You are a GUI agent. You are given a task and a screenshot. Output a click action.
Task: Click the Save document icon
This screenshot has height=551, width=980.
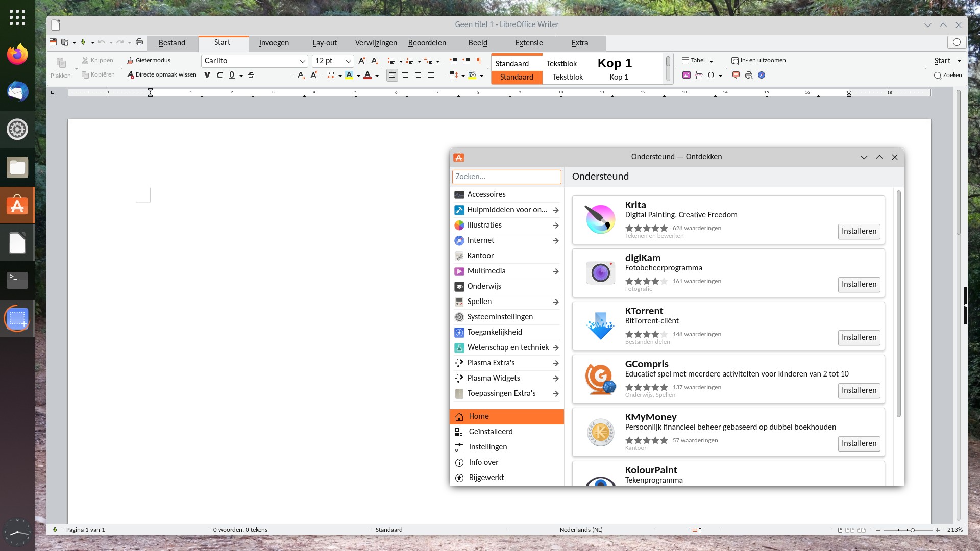pyautogui.click(x=83, y=42)
